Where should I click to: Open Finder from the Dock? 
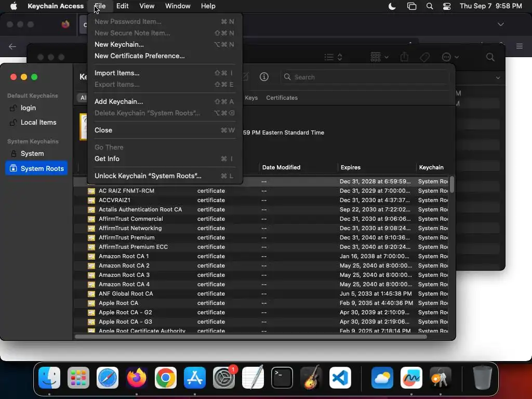pyautogui.click(x=49, y=378)
